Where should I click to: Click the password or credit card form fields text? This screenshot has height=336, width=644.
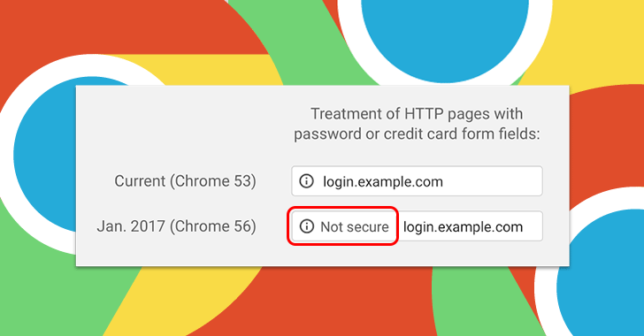[x=417, y=134]
